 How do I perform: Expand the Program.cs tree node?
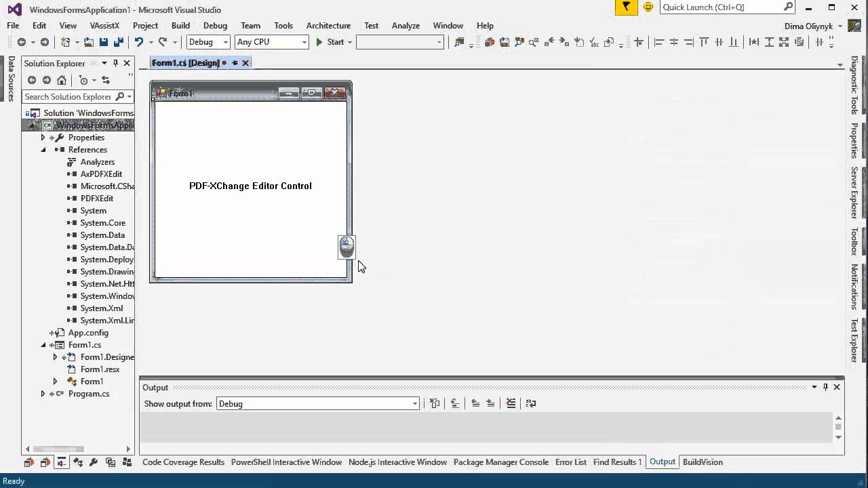pos(43,394)
